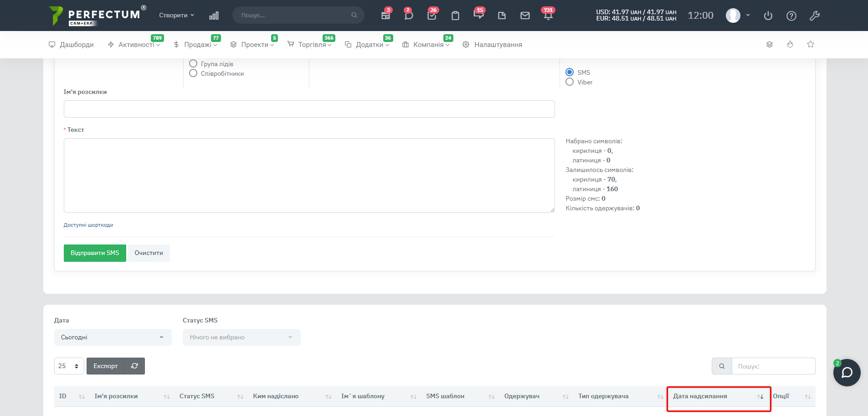Click the Відправити SMS button

click(x=95, y=253)
